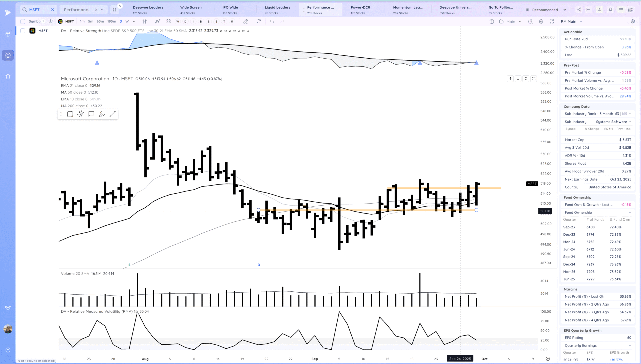Open the watchlist star in left sidebar
This screenshot has width=641, height=364.
(x=8, y=76)
